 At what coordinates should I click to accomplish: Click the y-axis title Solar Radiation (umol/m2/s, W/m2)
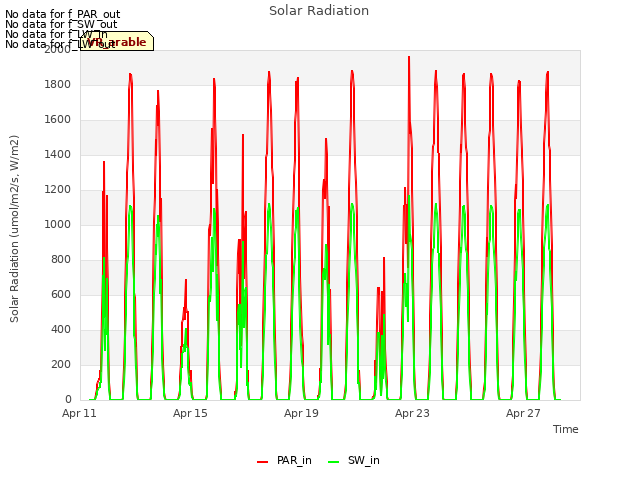point(14,229)
